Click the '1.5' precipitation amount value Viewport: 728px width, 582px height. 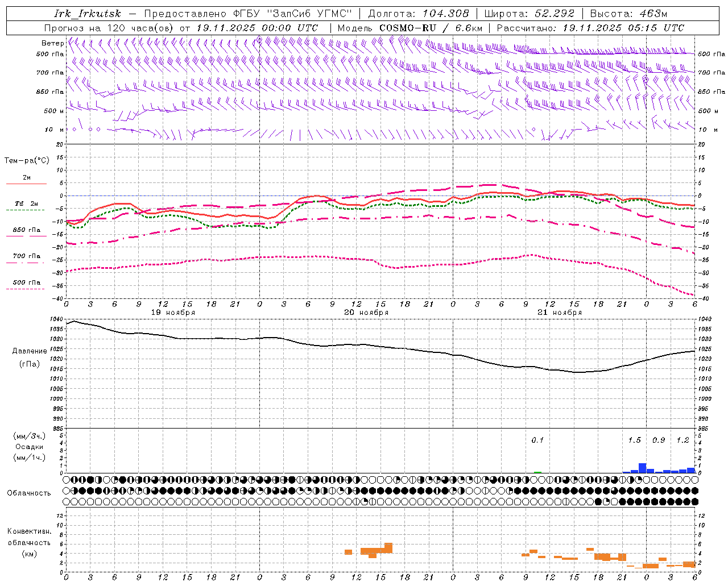pyautogui.click(x=634, y=440)
